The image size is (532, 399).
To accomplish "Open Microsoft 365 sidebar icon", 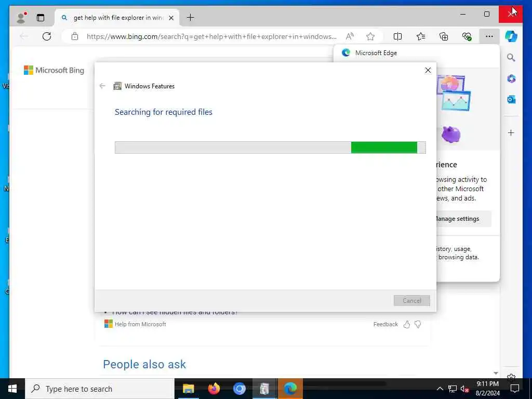I will 511,79.
